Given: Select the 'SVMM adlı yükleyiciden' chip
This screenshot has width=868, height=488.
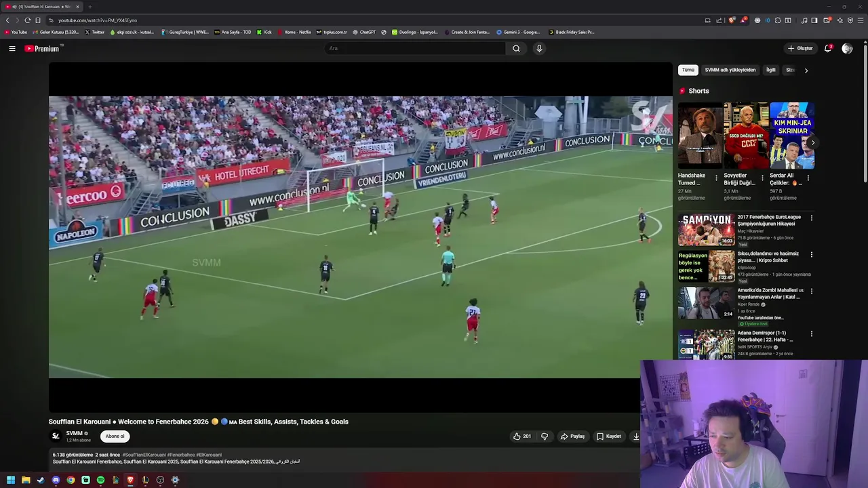Looking at the screenshot, I should coord(730,70).
